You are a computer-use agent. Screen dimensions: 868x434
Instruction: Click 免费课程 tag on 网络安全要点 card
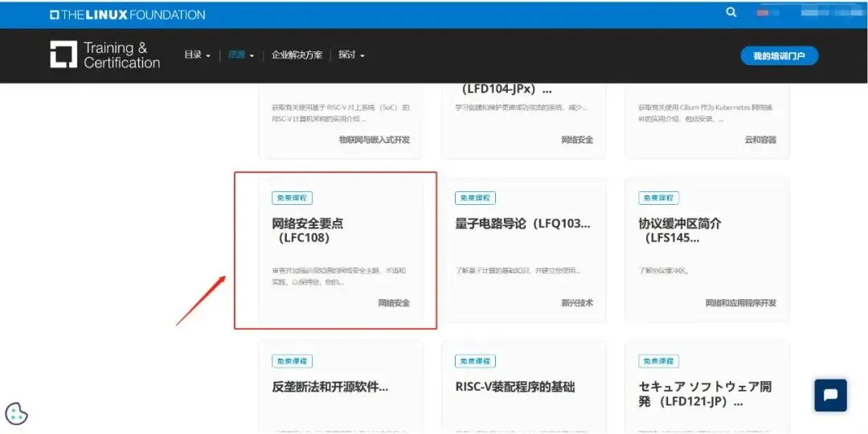tap(293, 199)
